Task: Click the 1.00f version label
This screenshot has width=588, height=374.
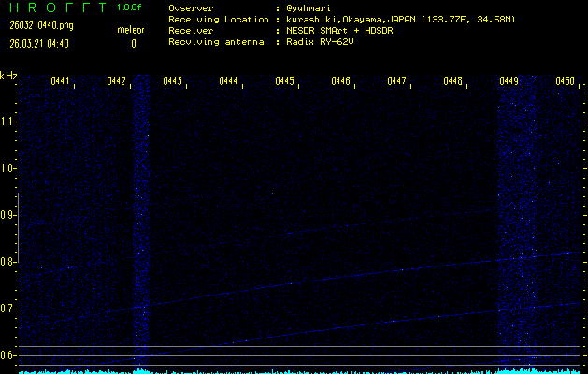Action: (x=131, y=7)
